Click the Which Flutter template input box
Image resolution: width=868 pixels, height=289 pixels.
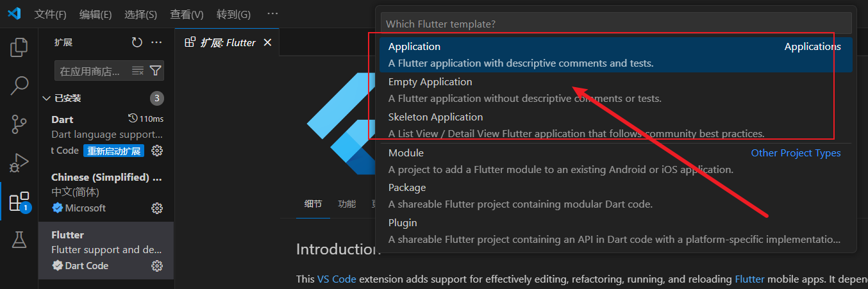tap(615, 24)
